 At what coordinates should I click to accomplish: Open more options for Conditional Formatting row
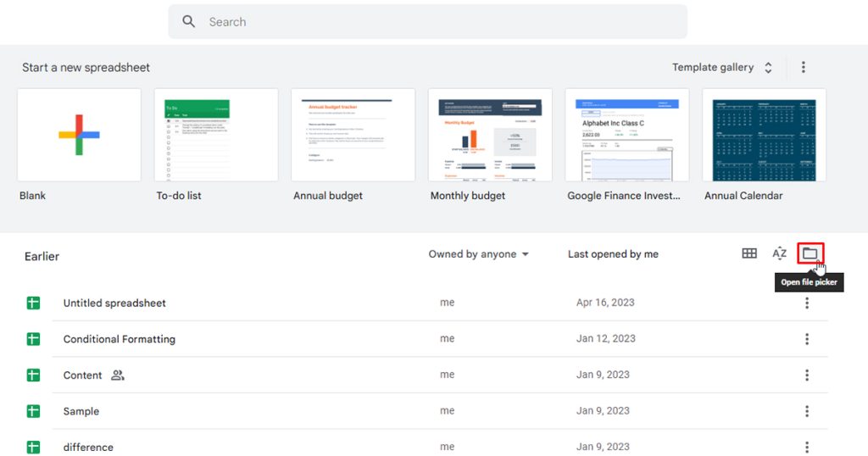pyautogui.click(x=806, y=339)
